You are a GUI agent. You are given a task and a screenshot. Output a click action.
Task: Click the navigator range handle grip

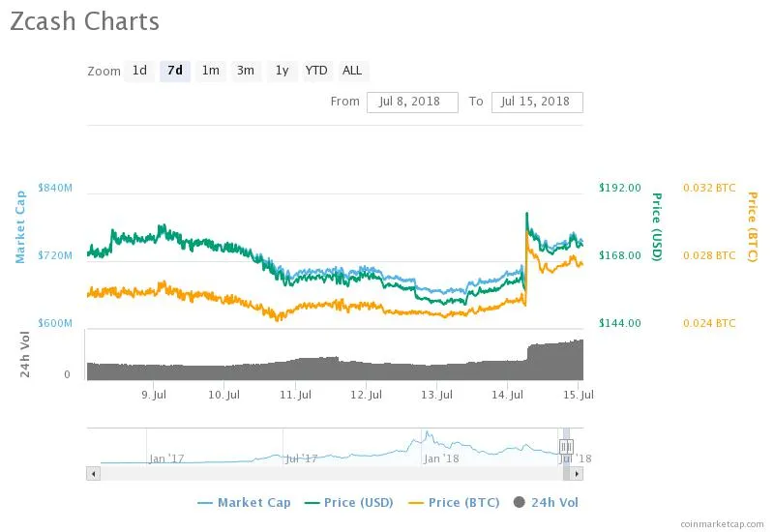[566, 447]
